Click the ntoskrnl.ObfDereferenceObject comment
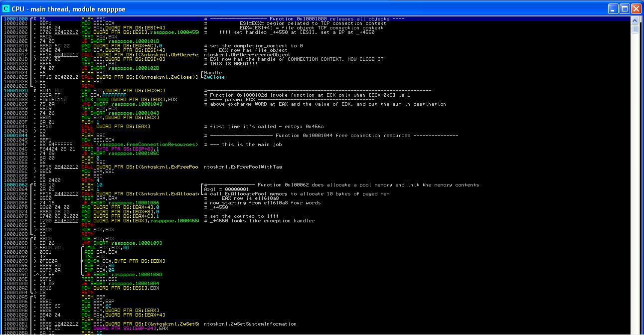The width and height of the screenshot is (644, 335). click(247, 55)
